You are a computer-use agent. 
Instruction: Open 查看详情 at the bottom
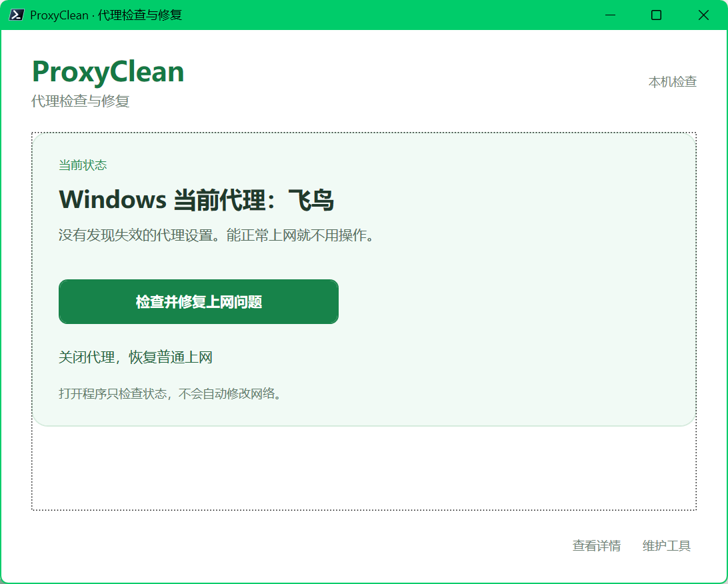tap(596, 545)
